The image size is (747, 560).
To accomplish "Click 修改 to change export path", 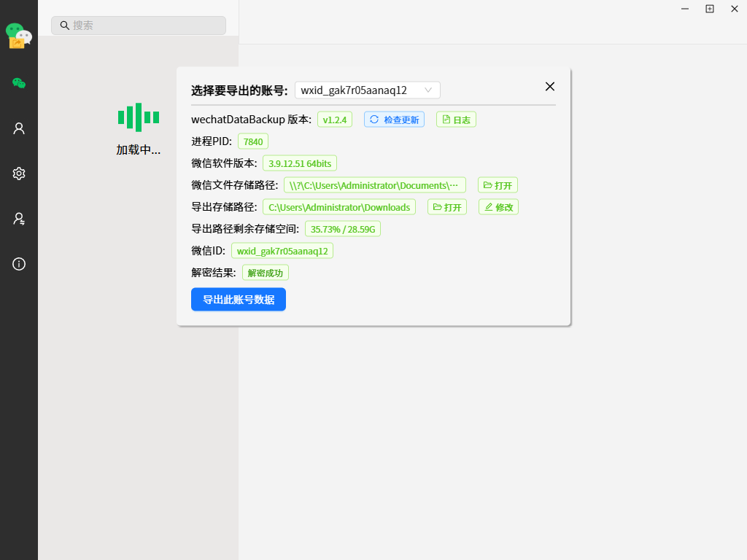I will (x=498, y=207).
